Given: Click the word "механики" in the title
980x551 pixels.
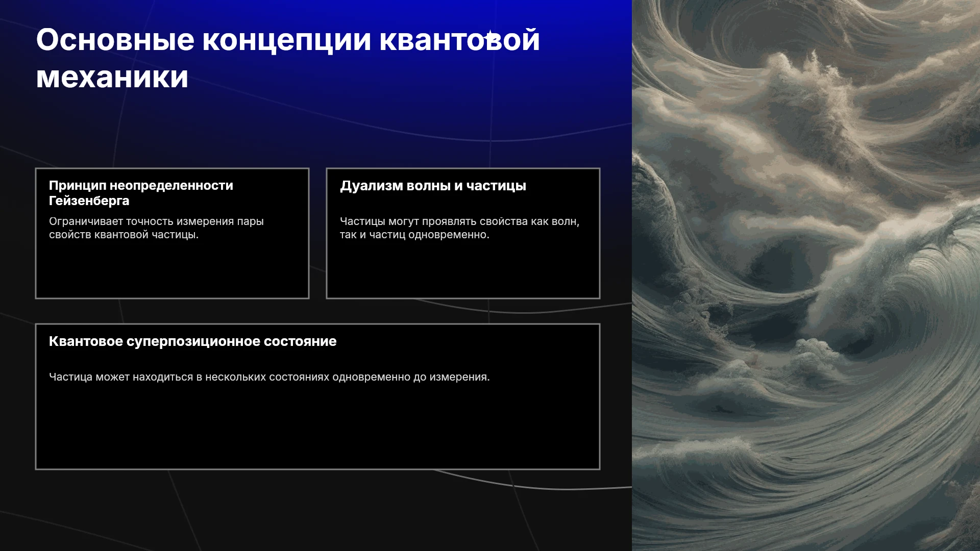Looking at the screenshot, I should [112, 78].
